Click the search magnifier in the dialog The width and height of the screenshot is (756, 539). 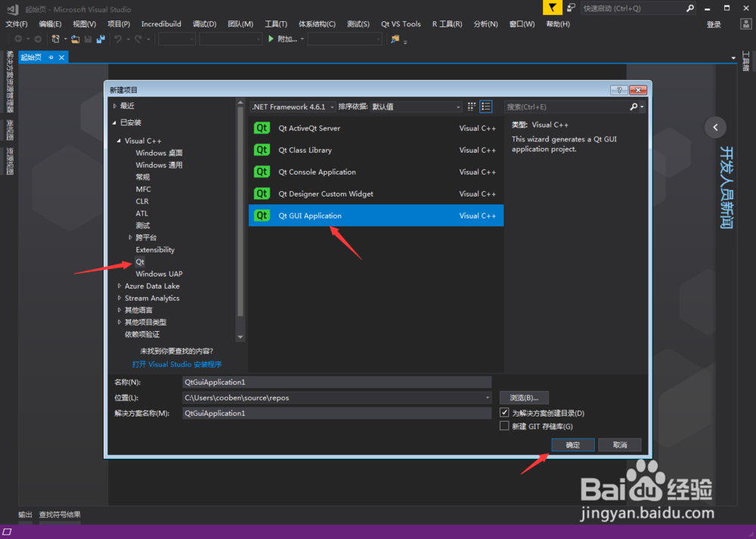[634, 107]
